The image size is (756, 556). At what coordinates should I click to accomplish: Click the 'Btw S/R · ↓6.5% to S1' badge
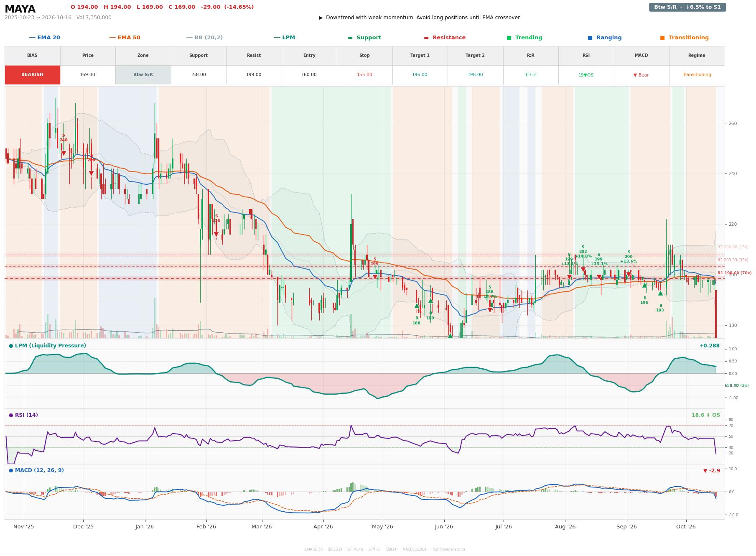[687, 7]
